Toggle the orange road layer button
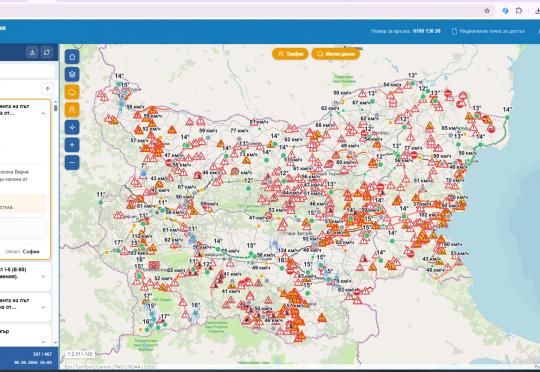Viewport: 540px width, 372px height. click(72, 110)
